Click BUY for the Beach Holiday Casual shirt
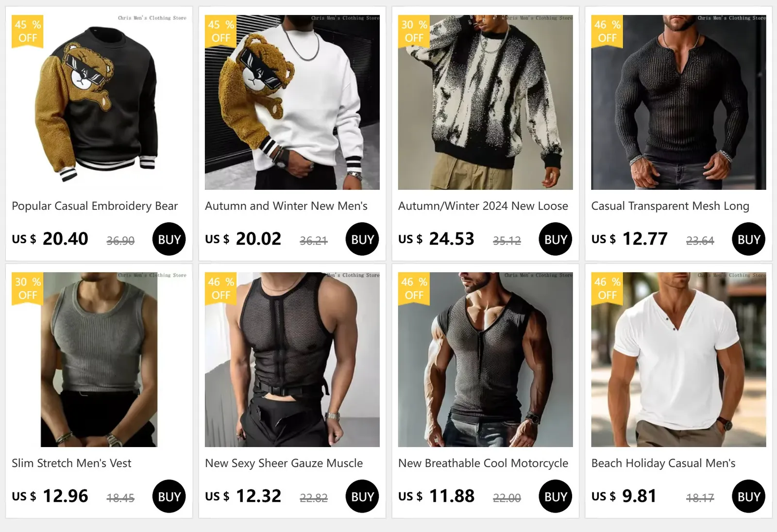Image resolution: width=777 pixels, height=532 pixels. tap(749, 497)
